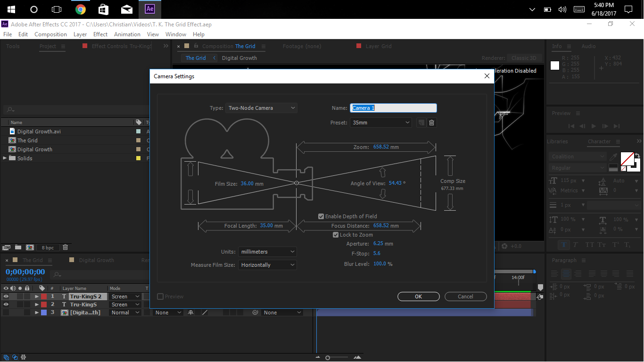Open the Measure Film Size dropdown
Screen dimensions: 644x362
tap(267, 265)
